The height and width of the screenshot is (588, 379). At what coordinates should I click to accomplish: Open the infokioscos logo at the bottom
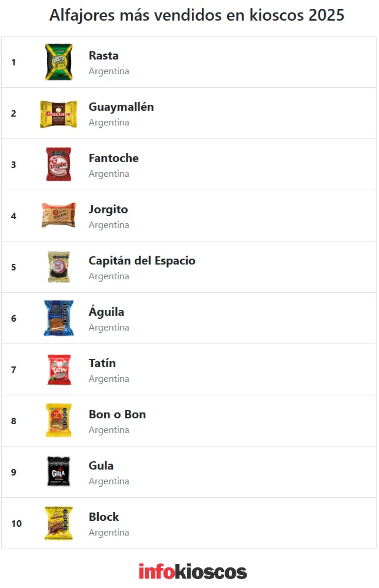pos(192,572)
